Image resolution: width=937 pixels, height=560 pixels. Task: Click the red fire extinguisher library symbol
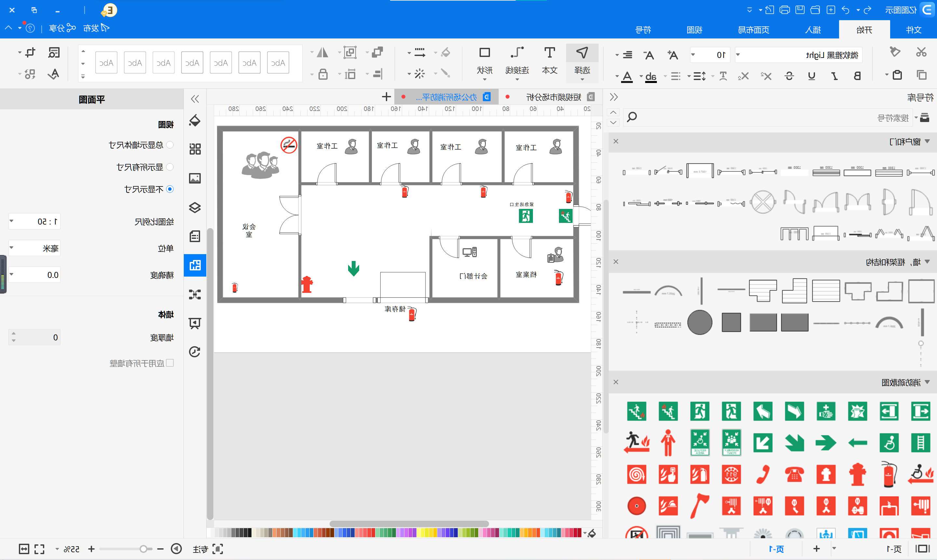click(x=889, y=474)
